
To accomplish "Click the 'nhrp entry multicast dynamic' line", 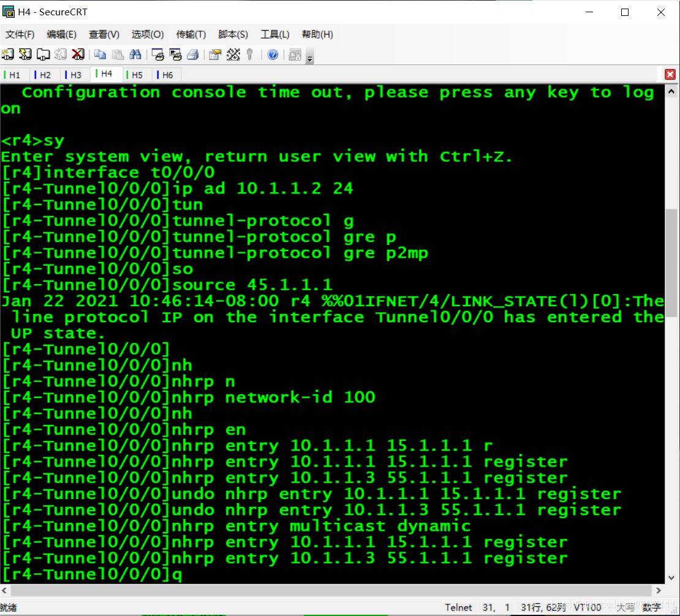I will (236, 526).
